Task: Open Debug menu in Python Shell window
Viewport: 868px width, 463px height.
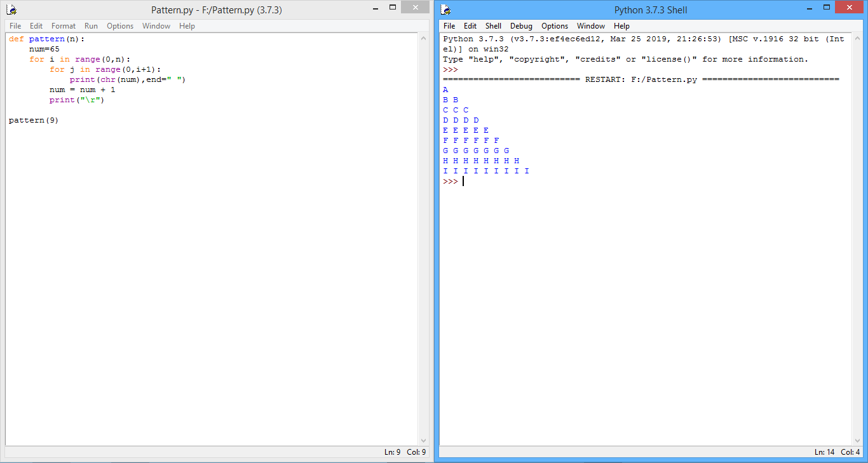Action: (x=521, y=26)
